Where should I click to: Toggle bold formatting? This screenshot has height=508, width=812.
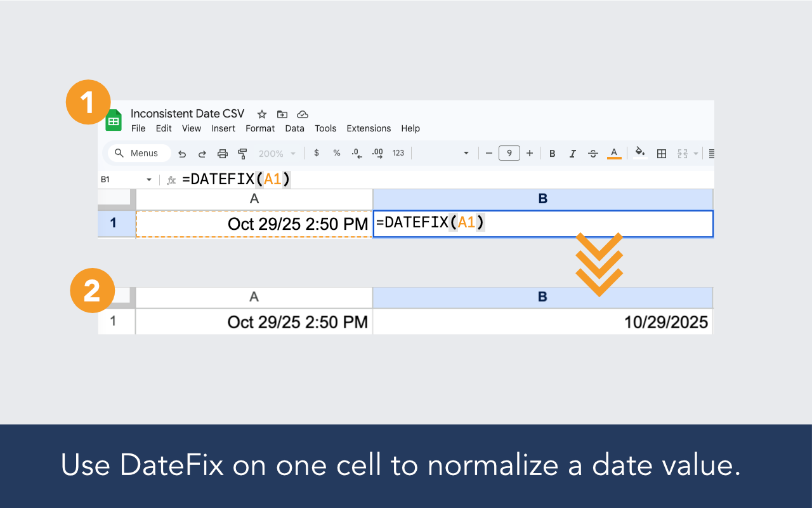tap(552, 153)
